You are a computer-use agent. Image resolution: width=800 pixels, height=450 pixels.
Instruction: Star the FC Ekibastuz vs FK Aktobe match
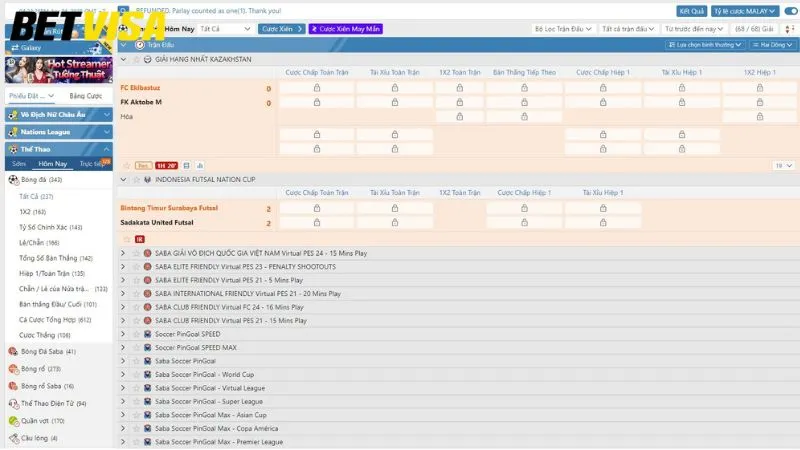(127, 166)
